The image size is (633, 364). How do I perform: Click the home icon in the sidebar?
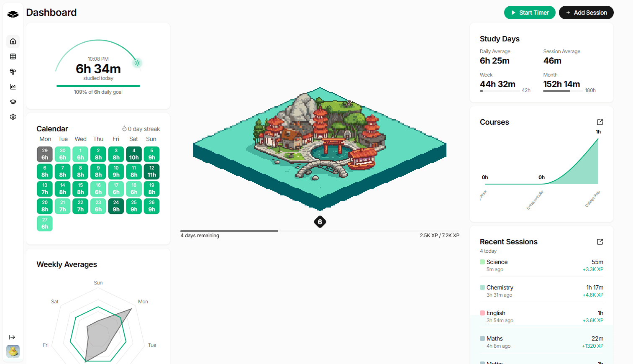[13, 41]
